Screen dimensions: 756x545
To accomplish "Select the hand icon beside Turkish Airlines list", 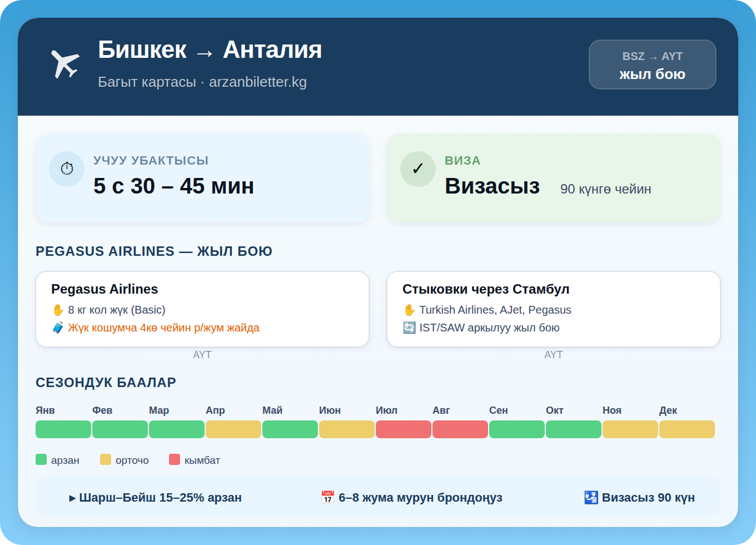I will coord(410,310).
